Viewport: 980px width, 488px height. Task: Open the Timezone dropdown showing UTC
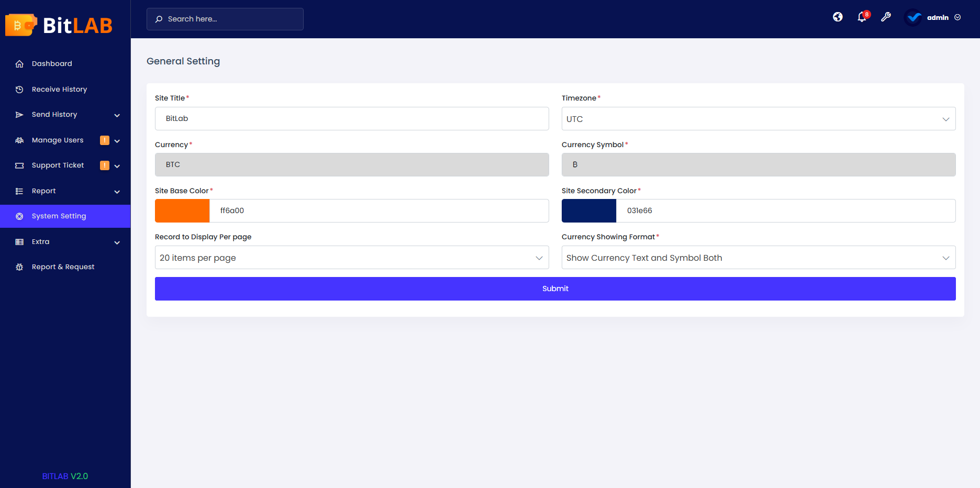759,119
